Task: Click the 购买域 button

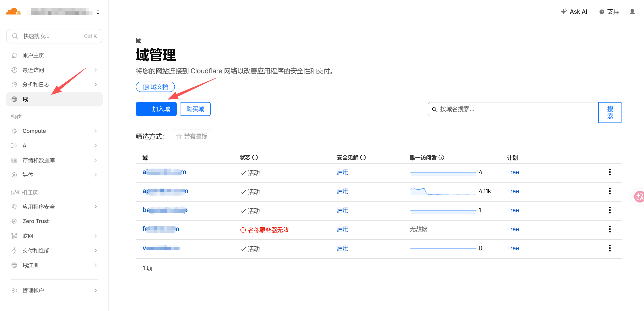Action: point(195,109)
